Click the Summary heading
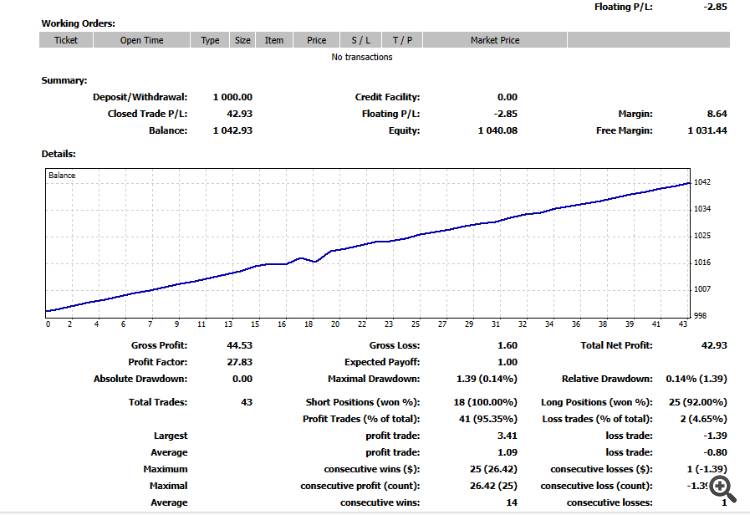750x515 pixels. coord(64,80)
